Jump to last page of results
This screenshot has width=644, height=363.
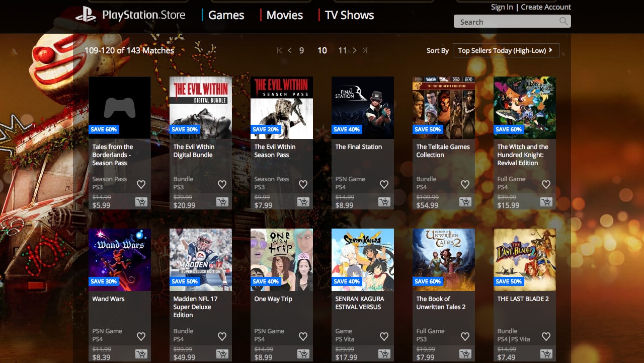point(365,50)
